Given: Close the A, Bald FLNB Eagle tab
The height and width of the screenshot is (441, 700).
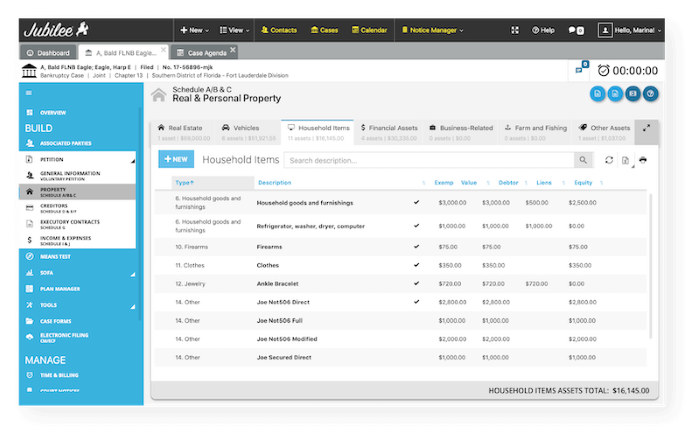Looking at the screenshot, I should pos(163,50).
